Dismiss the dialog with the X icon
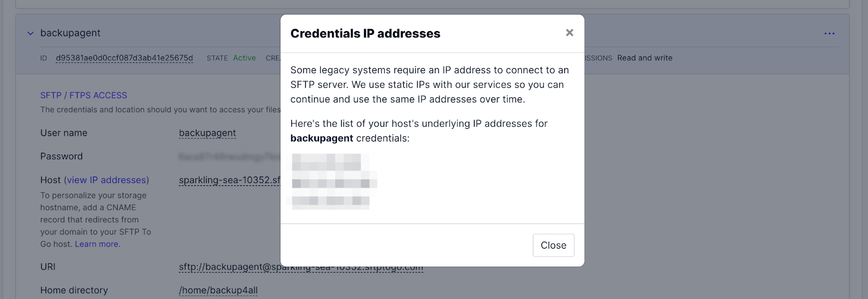This screenshot has height=299, width=868. pos(569,33)
